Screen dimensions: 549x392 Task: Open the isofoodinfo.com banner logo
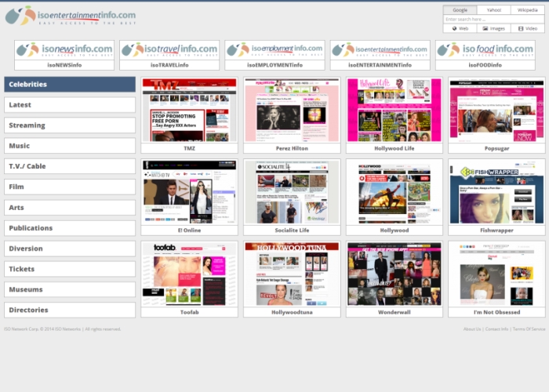point(485,50)
